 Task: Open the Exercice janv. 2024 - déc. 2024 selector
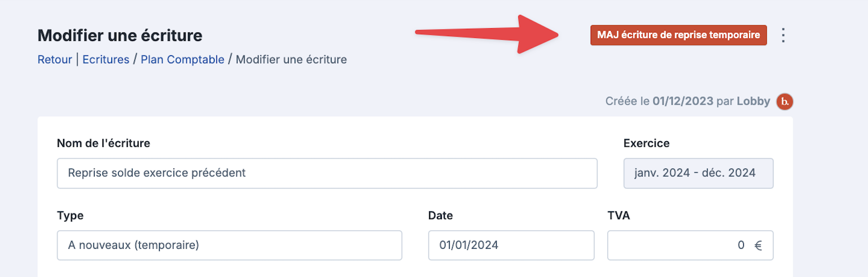[x=698, y=173]
